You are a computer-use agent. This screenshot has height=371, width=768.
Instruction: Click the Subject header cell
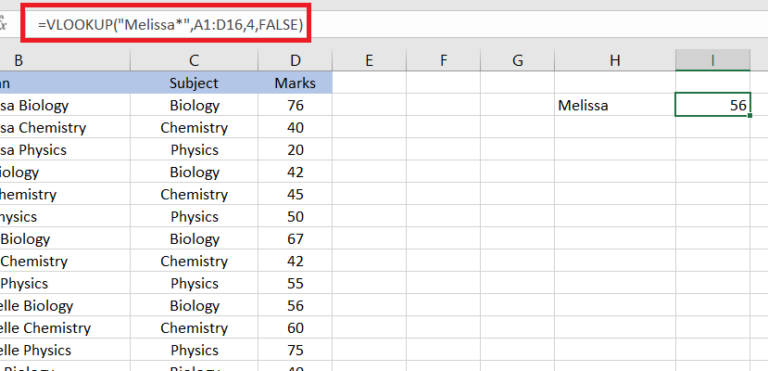point(194,82)
